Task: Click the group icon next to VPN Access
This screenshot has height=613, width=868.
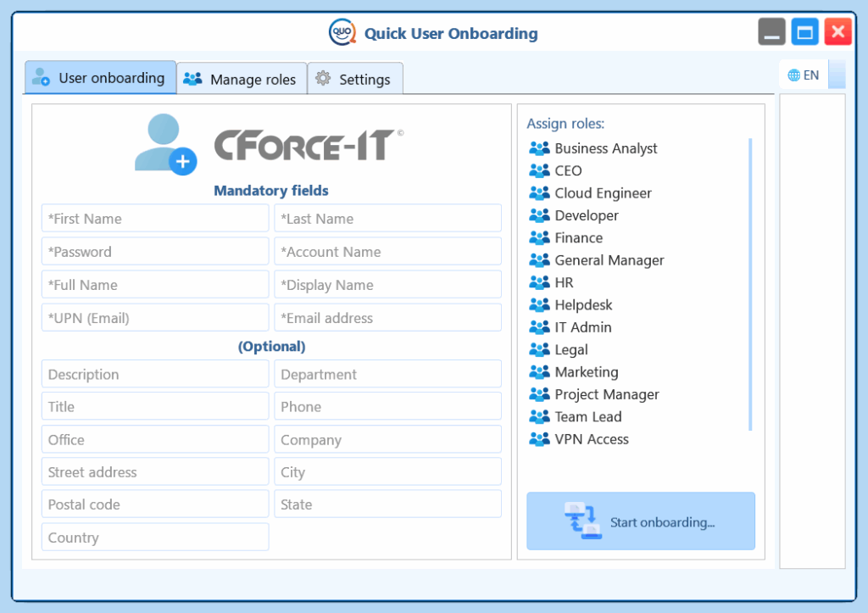Action: click(539, 439)
